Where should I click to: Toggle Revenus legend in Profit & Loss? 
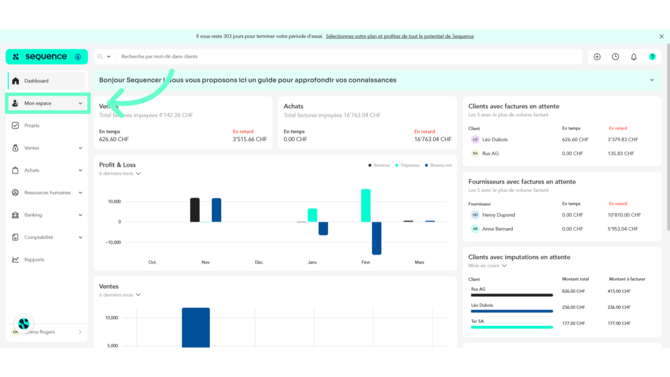379,165
